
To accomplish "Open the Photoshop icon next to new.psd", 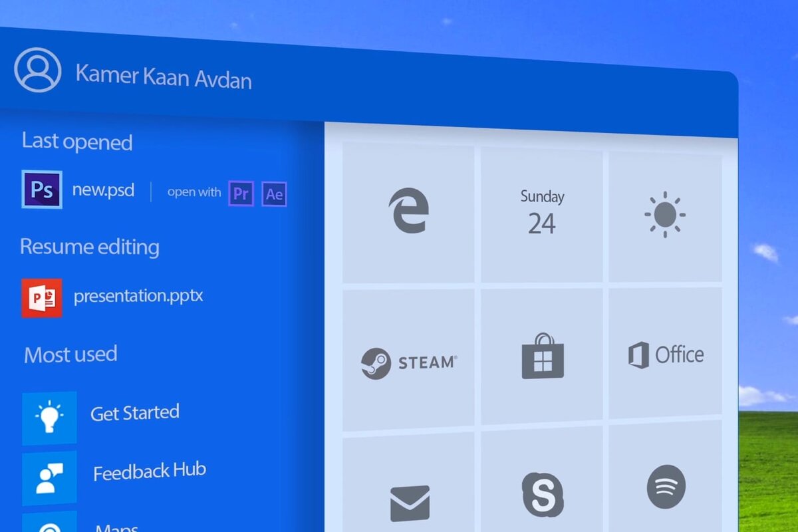I will click(42, 190).
